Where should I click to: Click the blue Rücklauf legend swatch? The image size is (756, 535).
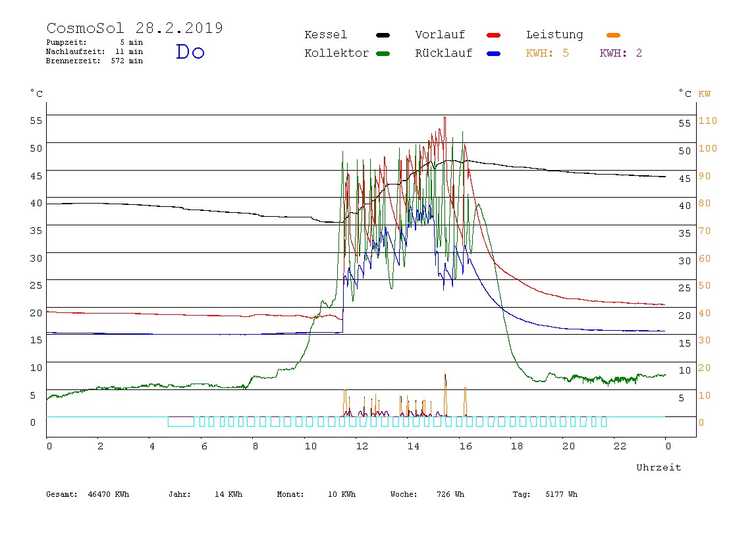pos(494,53)
